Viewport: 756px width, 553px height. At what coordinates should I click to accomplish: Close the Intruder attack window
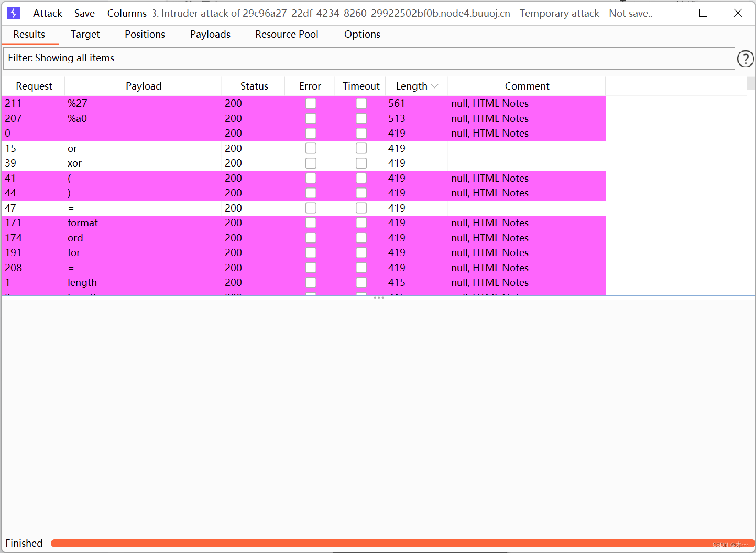pos(738,13)
